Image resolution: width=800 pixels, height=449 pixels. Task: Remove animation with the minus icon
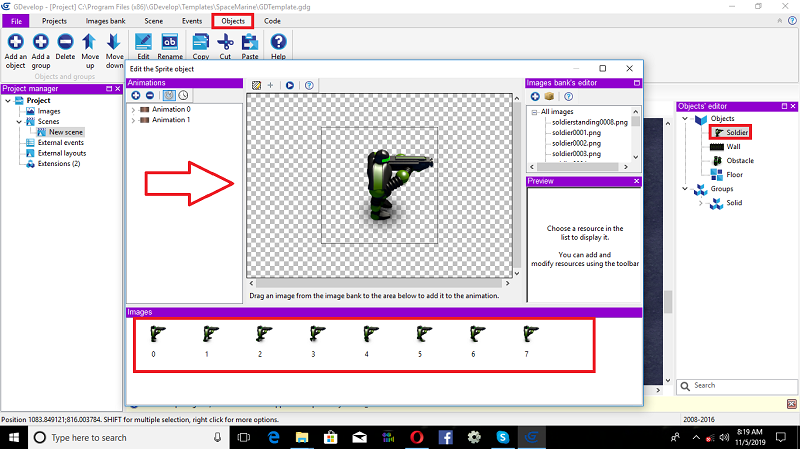click(150, 95)
